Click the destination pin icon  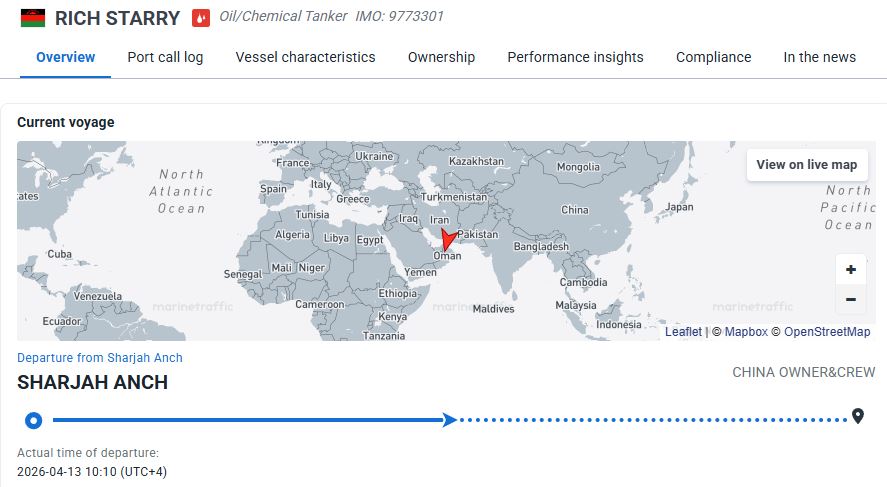857,416
